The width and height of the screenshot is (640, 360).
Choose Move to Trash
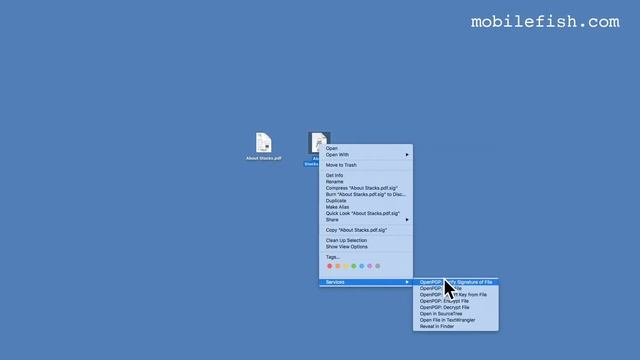tap(366, 165)
